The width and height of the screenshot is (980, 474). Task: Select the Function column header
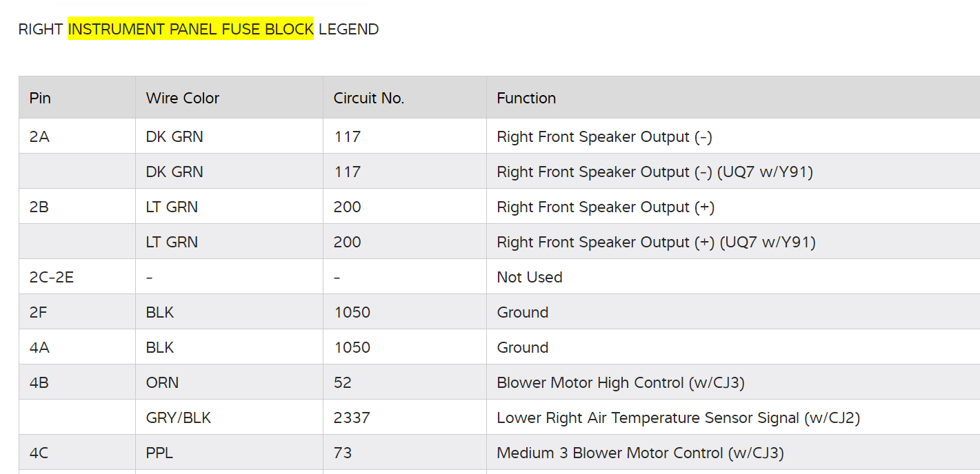(526, 98)
